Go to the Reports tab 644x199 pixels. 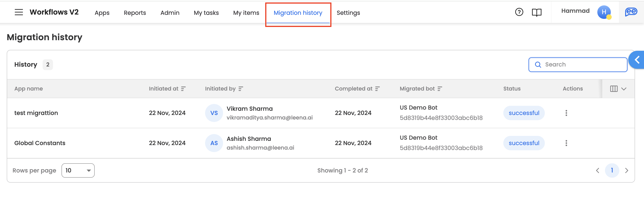(135, 13)
